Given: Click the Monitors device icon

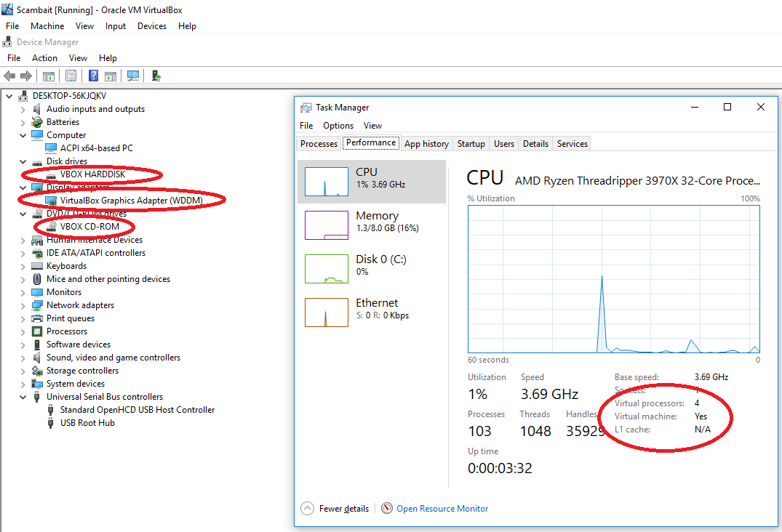Looking at the screenshot, I should coord(37,292).
